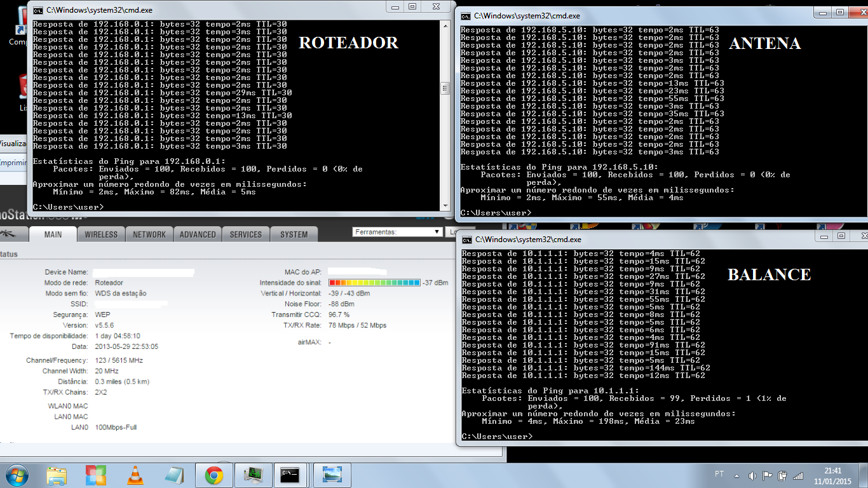The image size is (868, 488).
Task: Maximize the 192.168.0.1 ping window
Action: pyautogui.click(x=412, y=6)
